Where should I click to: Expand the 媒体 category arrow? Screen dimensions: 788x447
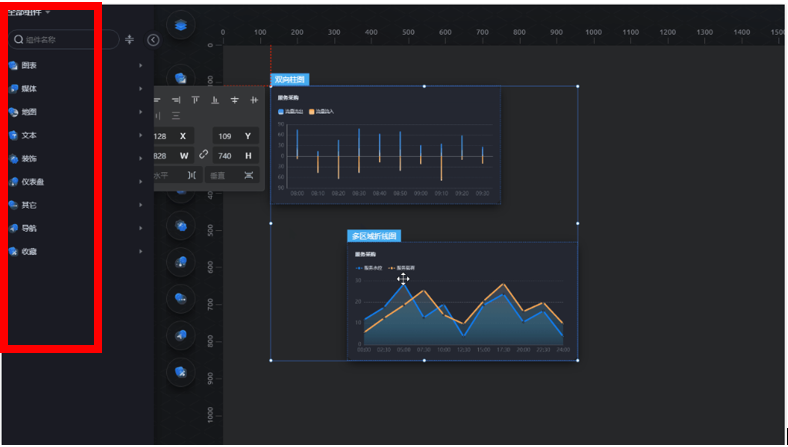(x=141, y=88)
